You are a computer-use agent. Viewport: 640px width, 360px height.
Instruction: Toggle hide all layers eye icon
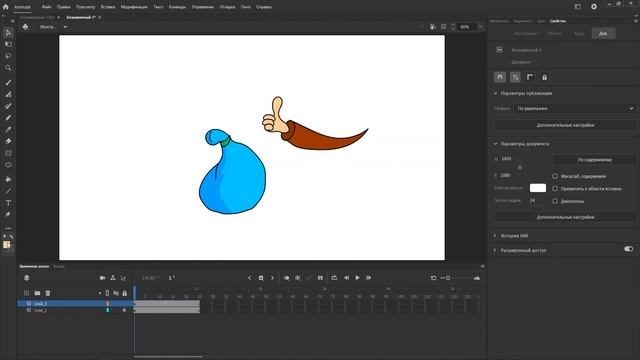coord(116,293)
